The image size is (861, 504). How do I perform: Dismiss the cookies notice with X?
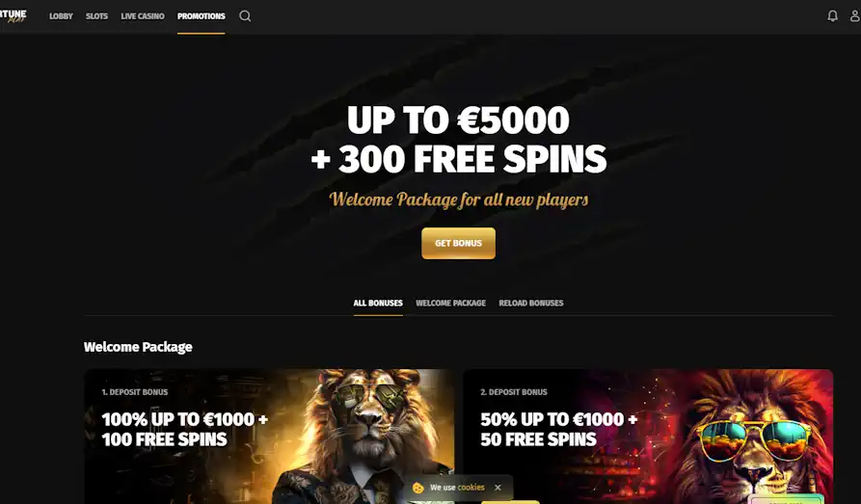pos(498,488)
